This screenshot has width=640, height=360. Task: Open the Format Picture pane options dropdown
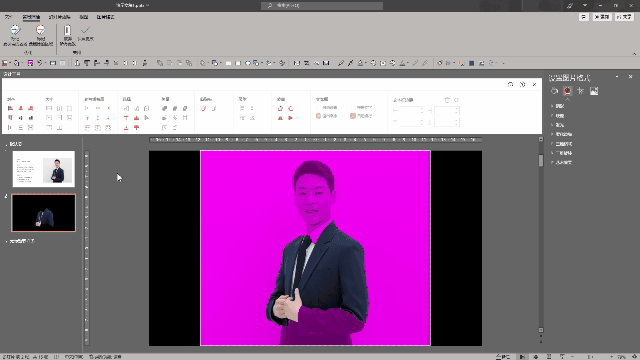(617, 77)
